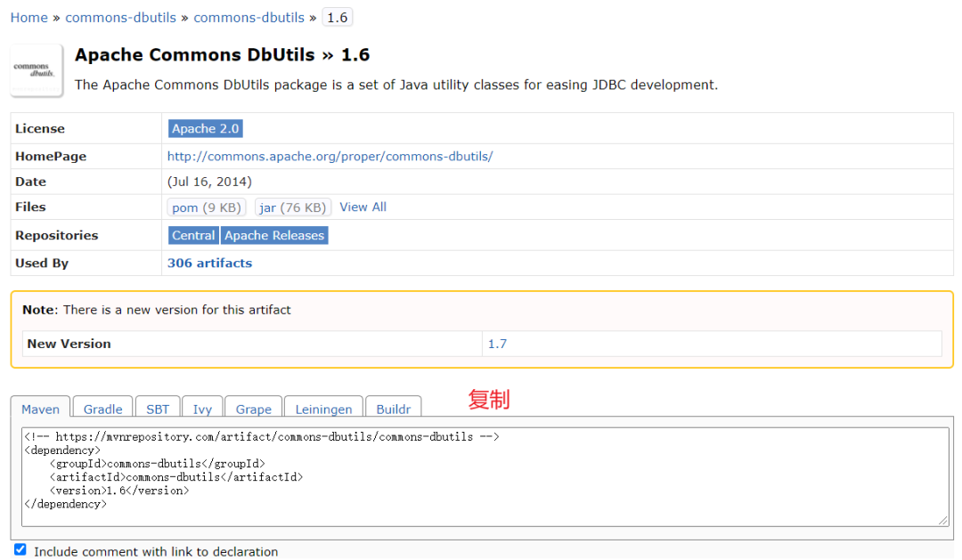The height and width of the screenshot is (560, 962).
Task: Click the Used By row label
Action: [x=42, y=264]
